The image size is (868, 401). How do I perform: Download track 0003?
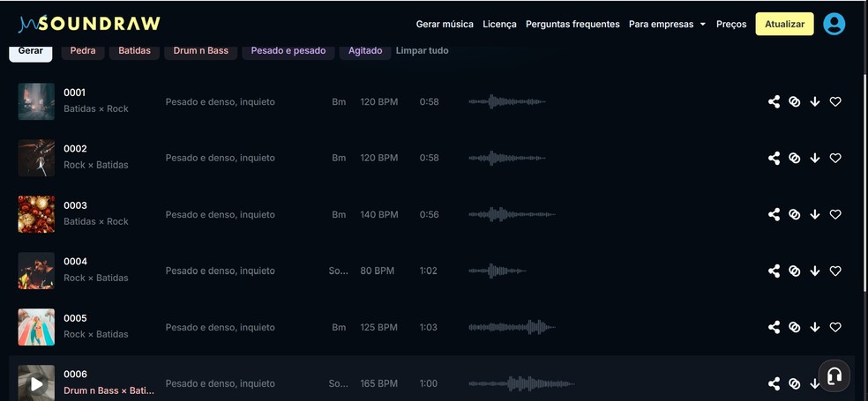[815, 214]
